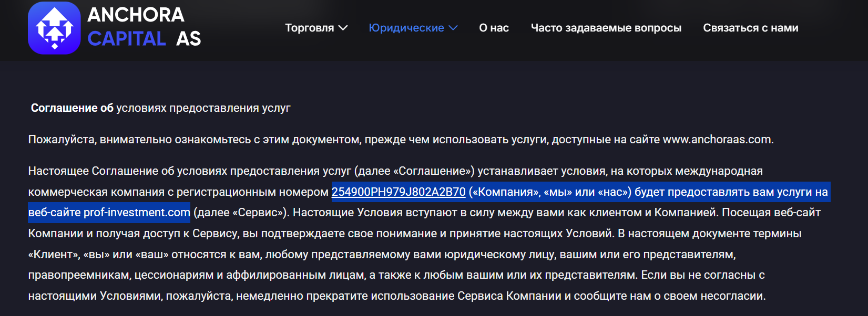Open the Связаться с нами page
The height and width of the screenshot is (316, 868).
point(751,28)
